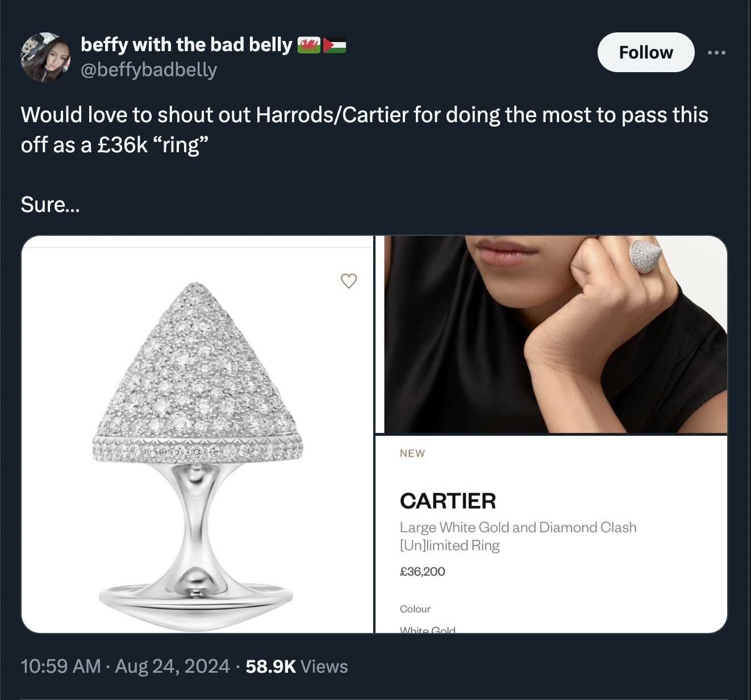Click the "Large White Gold and Diamond Clash" title
Screen dimensions: 751x700
pyautogui.click(x=518, y=527)
